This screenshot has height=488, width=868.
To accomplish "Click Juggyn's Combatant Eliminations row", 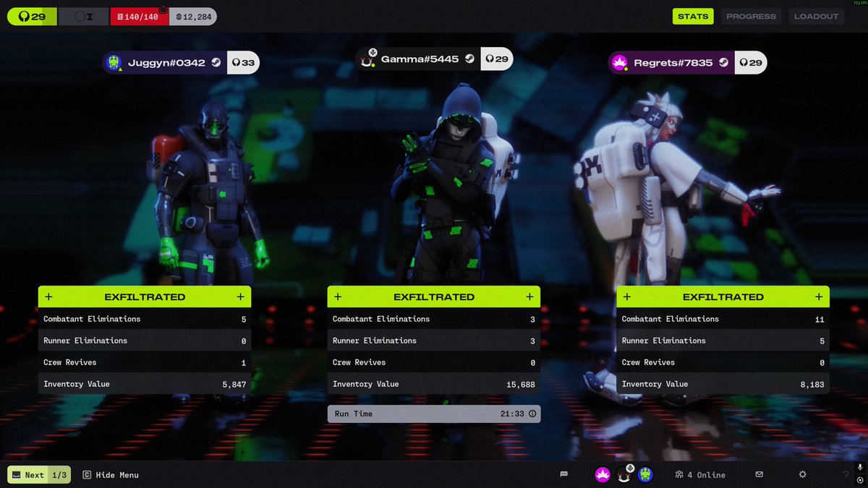I will [145, 319].
